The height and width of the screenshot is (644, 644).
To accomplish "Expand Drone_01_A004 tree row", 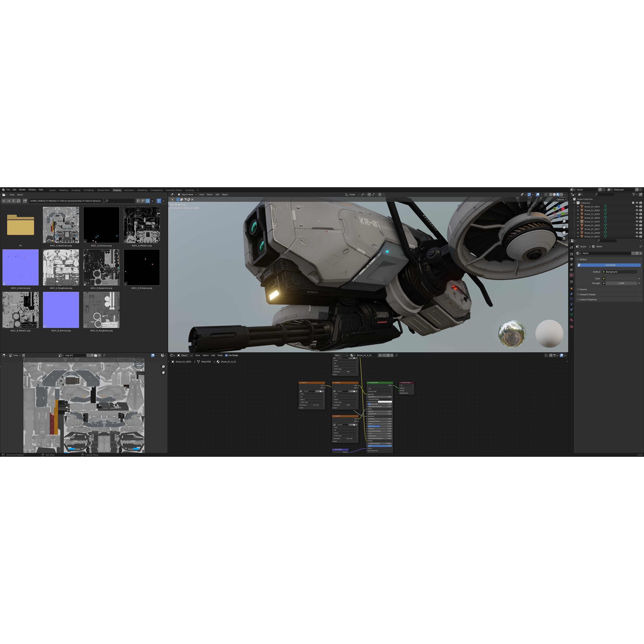I will [x=578, y=218].
